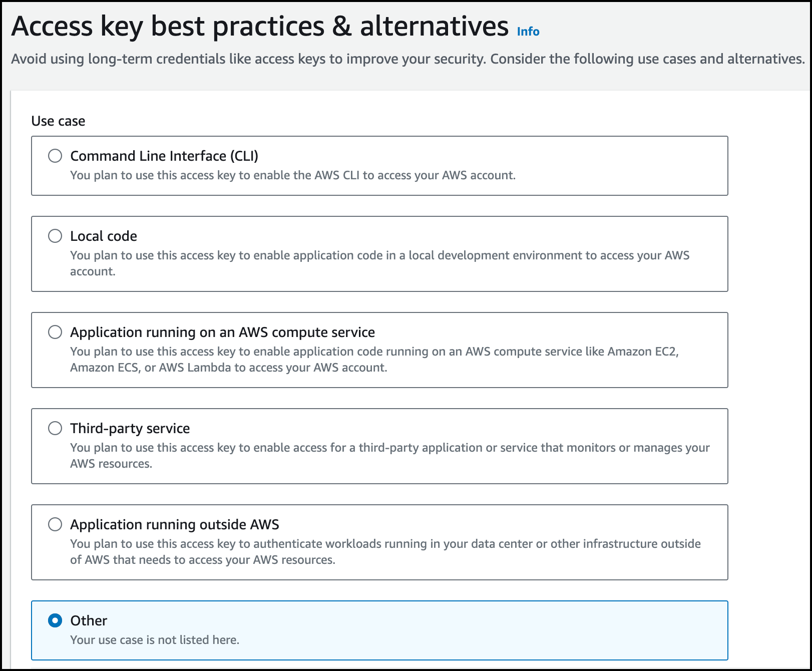
Task: Click the "Local code" option title
Action: pyautogui.click(x=104, y=236)
